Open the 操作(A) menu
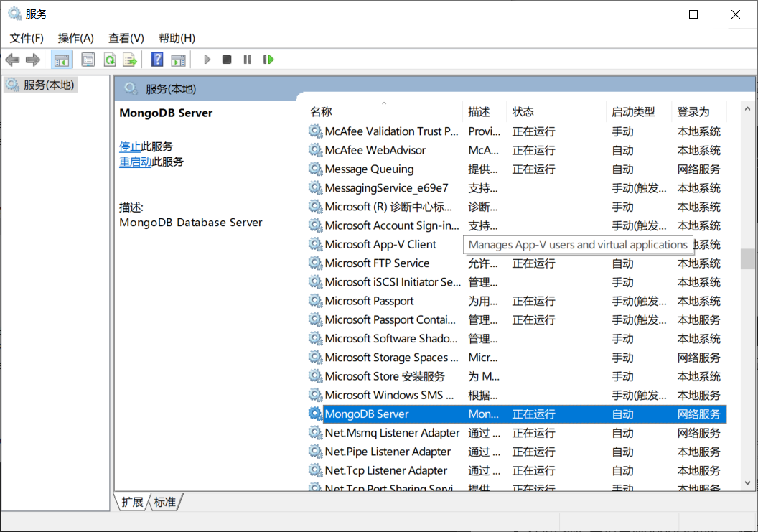Image resolution: width=758 pixels, height=532 pixels. [x=76, y=38]
